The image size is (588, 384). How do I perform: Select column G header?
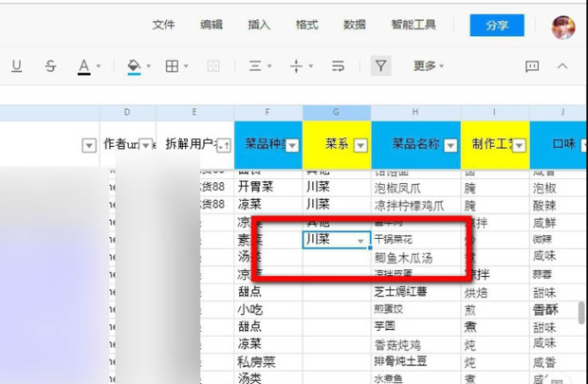point(337,113)
